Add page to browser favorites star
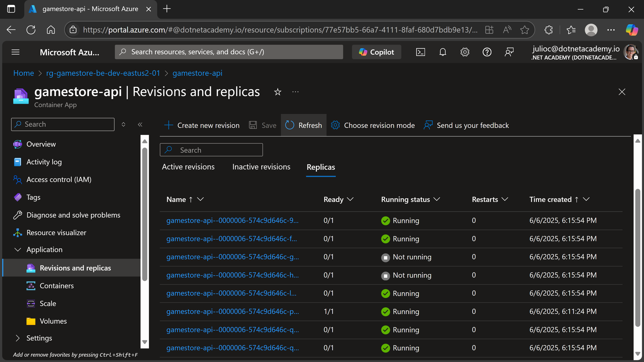Image resolution: width=644 pixels, height=362 pixels. [x=524, y=30]
